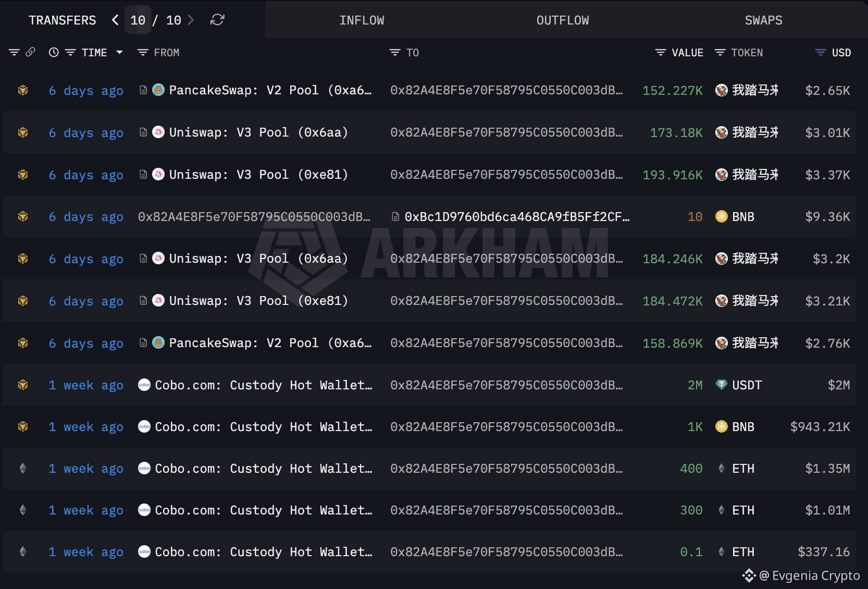Open the TRANSFERS tab
This screenshot has width=868, height=589.
pos(62,20)
